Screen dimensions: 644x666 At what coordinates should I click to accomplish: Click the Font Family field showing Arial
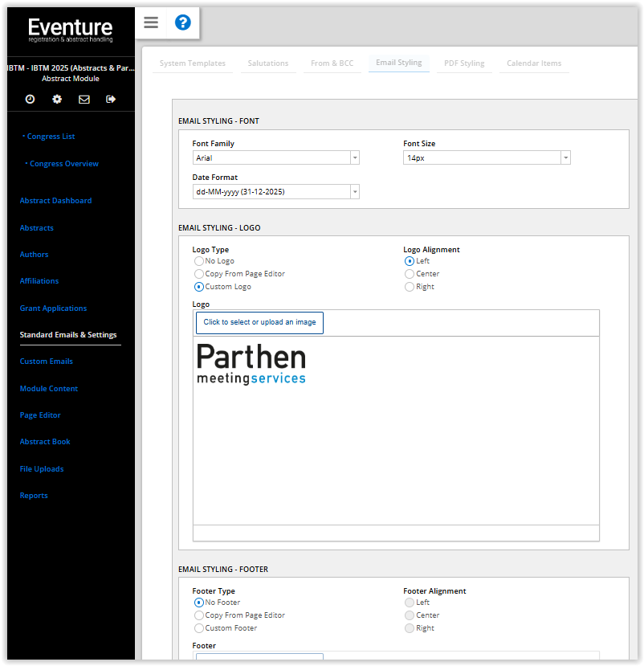point(276,157)
